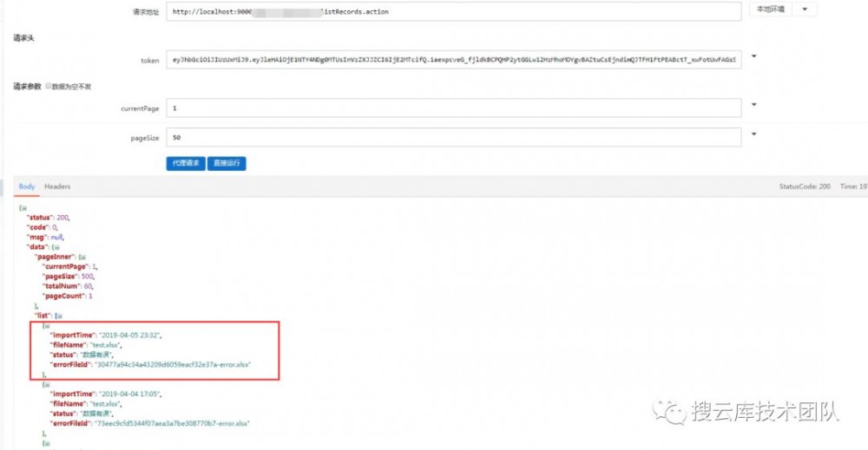This screenshot has width=868, height=450.
Task: Click the 数据有误 status in the first list item
Action: coord(82,355)
